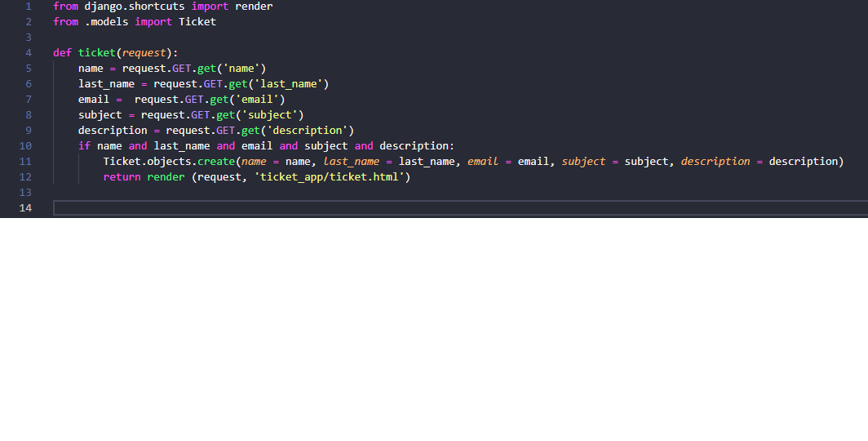Click italic 'email' keyword argument on line 11
The height and width of the screenshot is (441, 868).
pos(483,162)
